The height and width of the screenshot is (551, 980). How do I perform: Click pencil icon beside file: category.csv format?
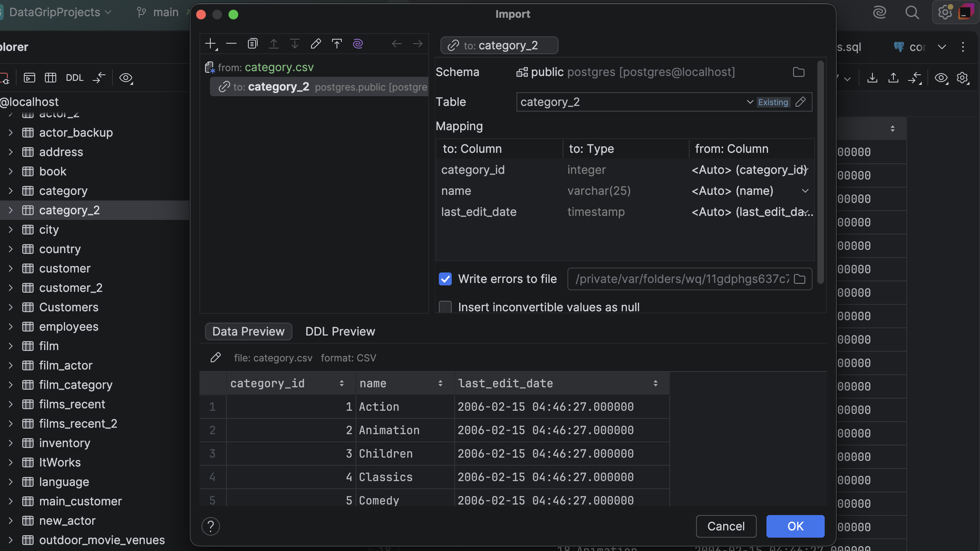(x=216, y=357)
